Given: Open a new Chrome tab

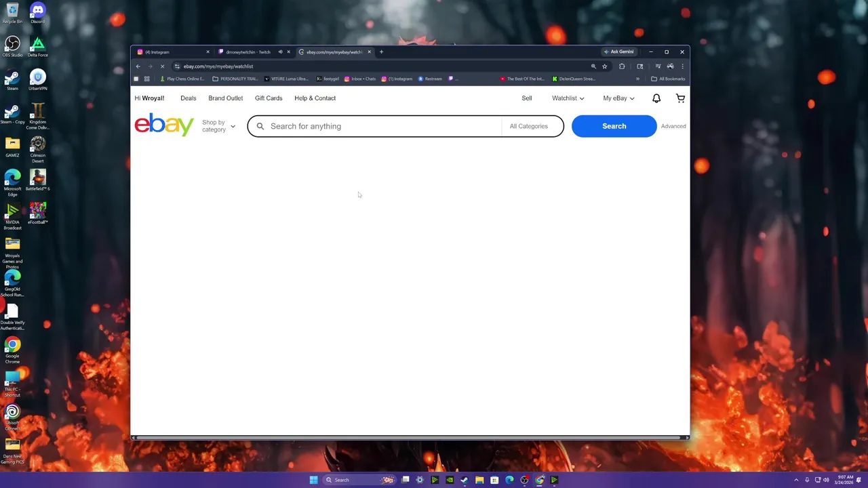Looking at the screenshot, I should tap(381, 52).
